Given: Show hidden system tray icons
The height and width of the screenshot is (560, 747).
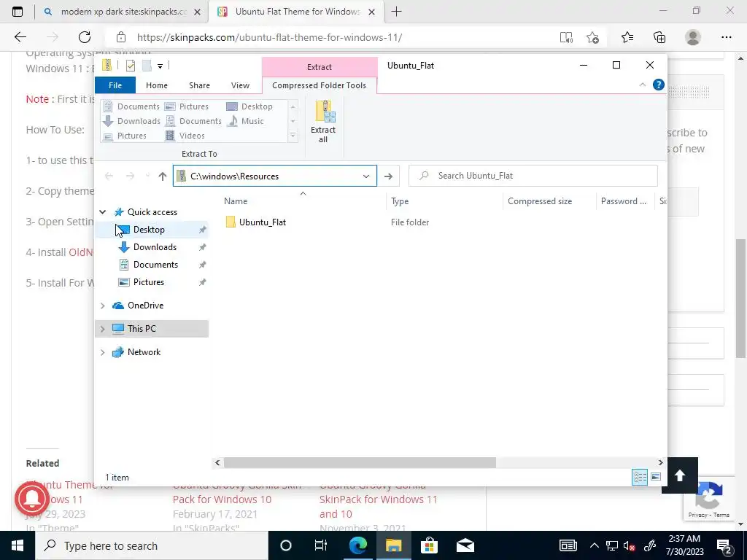Looking at the screenshot, I should (594, 545).
